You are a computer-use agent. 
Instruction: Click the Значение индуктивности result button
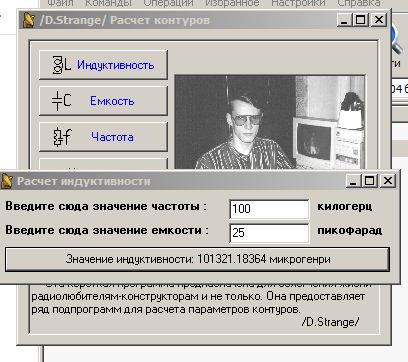[x=197, y=259]
